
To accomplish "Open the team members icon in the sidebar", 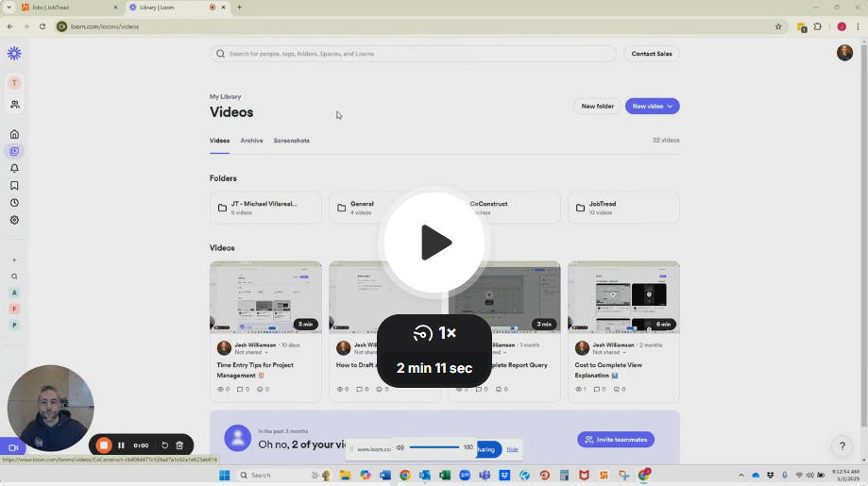I will (14, 105).
